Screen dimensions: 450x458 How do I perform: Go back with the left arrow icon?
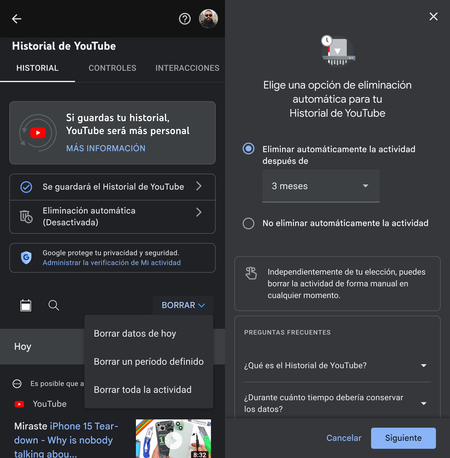click(16, 19)
